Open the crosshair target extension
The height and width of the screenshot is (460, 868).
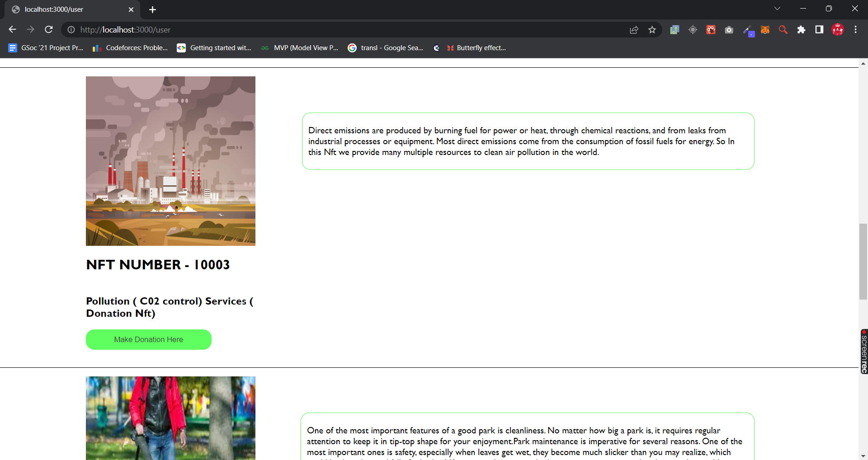click(x=693, y=30)
